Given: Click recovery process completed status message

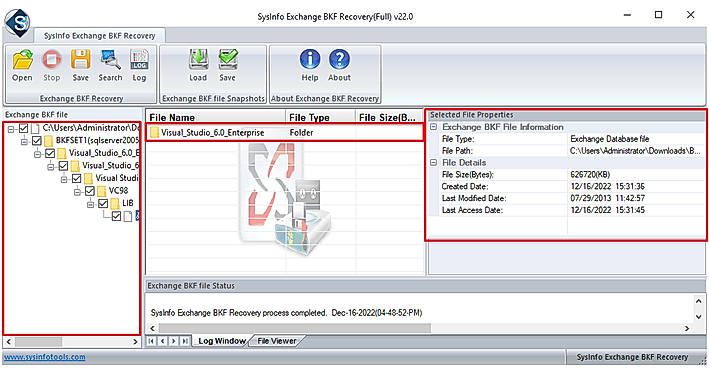Looking at the screenshot, I should [286, 313].
